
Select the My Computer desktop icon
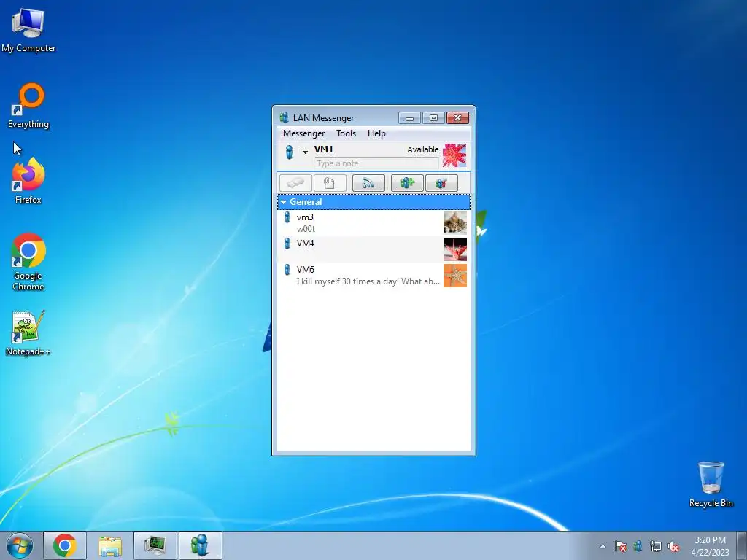(28, 31)
